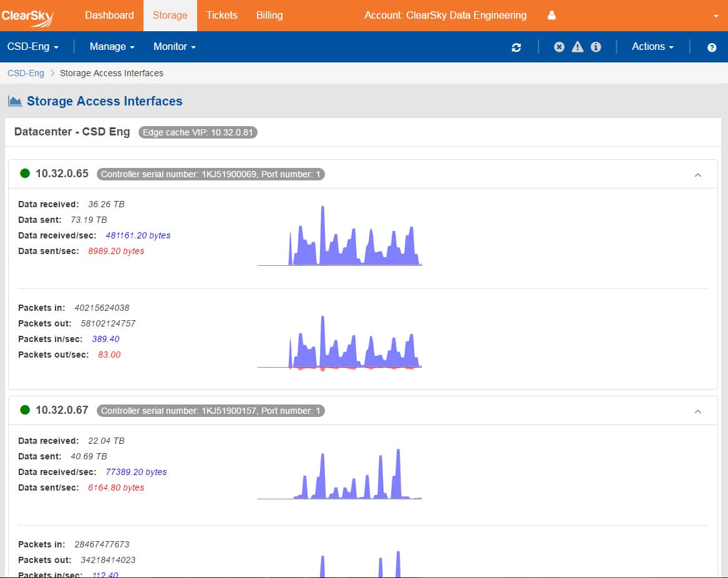Open account caret dropdown at top right

[716, 16]
